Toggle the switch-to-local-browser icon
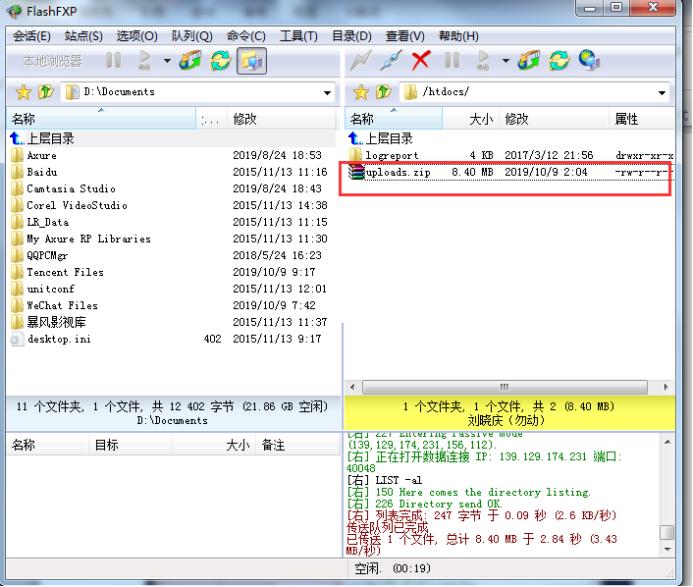Screen dimensions: 693x587 pos(251,61)
